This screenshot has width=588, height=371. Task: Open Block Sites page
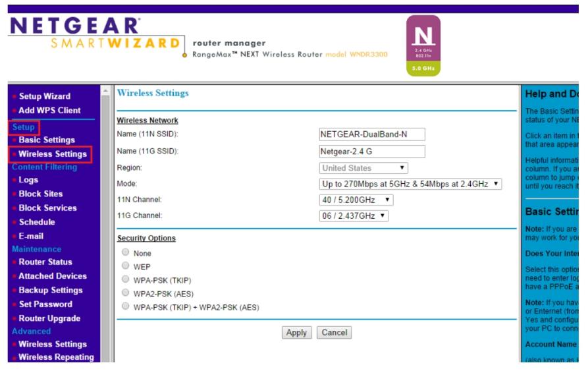41,194
